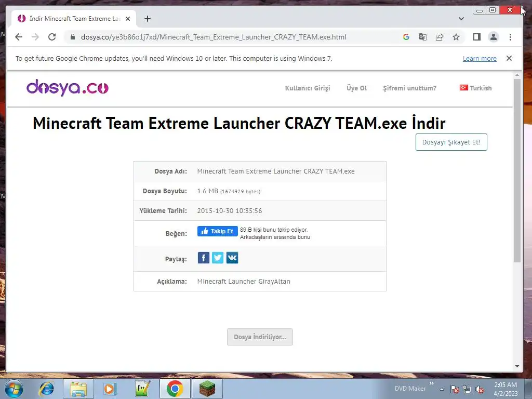The width and height of the screenshot is (532, 399).
Task: Click the muted volume tray icon
Action: tap(480, 389)
